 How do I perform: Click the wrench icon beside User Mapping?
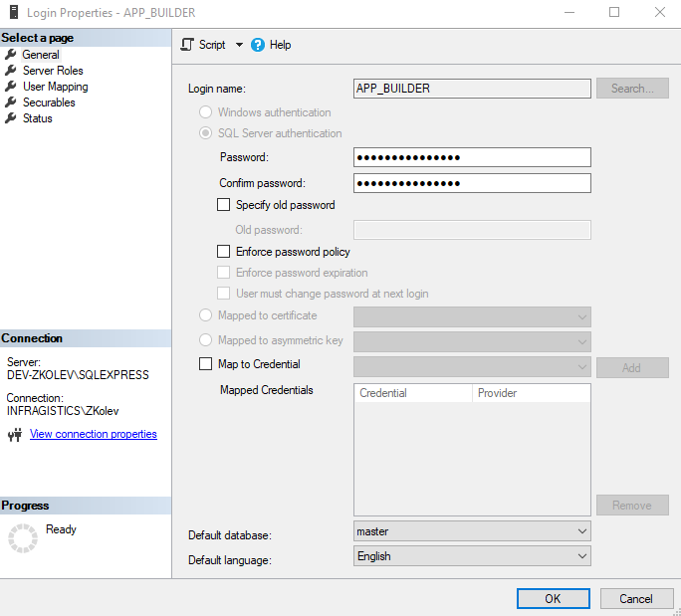11,87
